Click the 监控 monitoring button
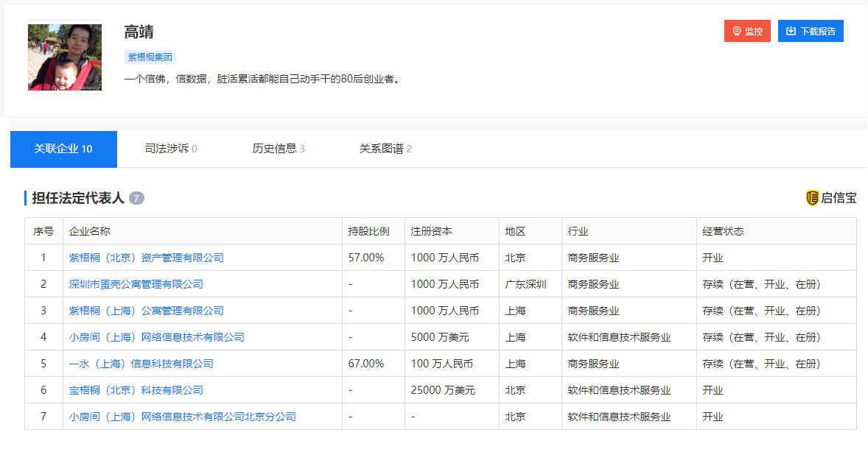This screenshot has width=868, height=452. [747, 31]
